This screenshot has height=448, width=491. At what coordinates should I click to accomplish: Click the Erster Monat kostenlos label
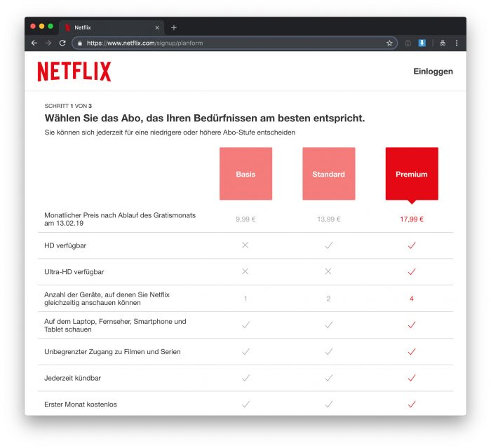[x=81, y=405]
